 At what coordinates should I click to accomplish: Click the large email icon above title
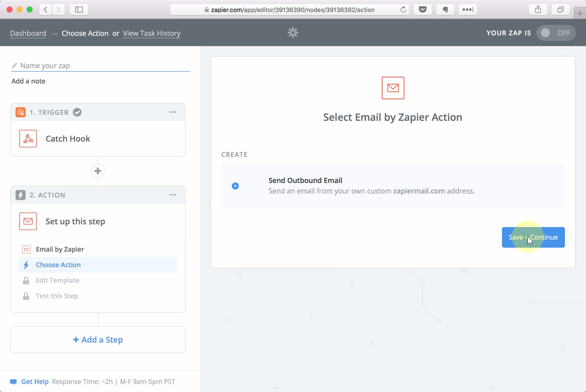[393, 88]
